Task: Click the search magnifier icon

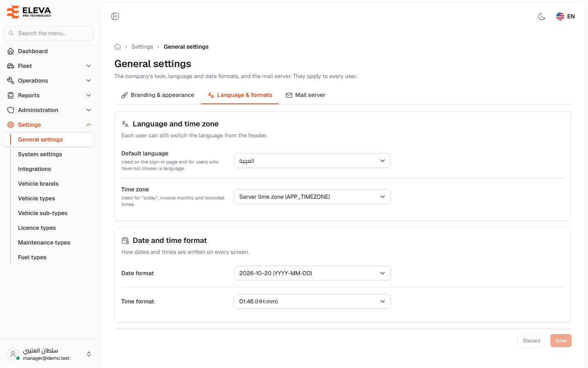Action: (11, 33)
